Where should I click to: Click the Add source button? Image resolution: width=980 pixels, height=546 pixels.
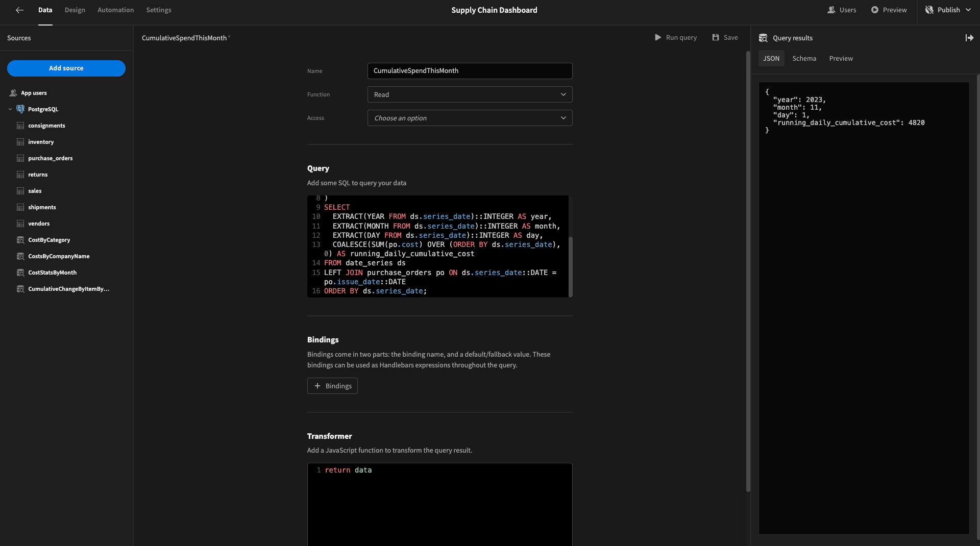point(66,68)
